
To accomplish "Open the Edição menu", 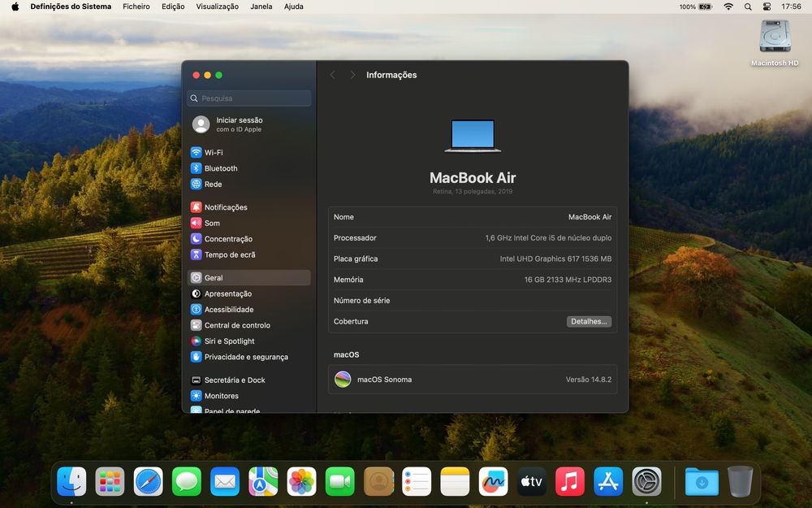I will click(x=173, y=7).
